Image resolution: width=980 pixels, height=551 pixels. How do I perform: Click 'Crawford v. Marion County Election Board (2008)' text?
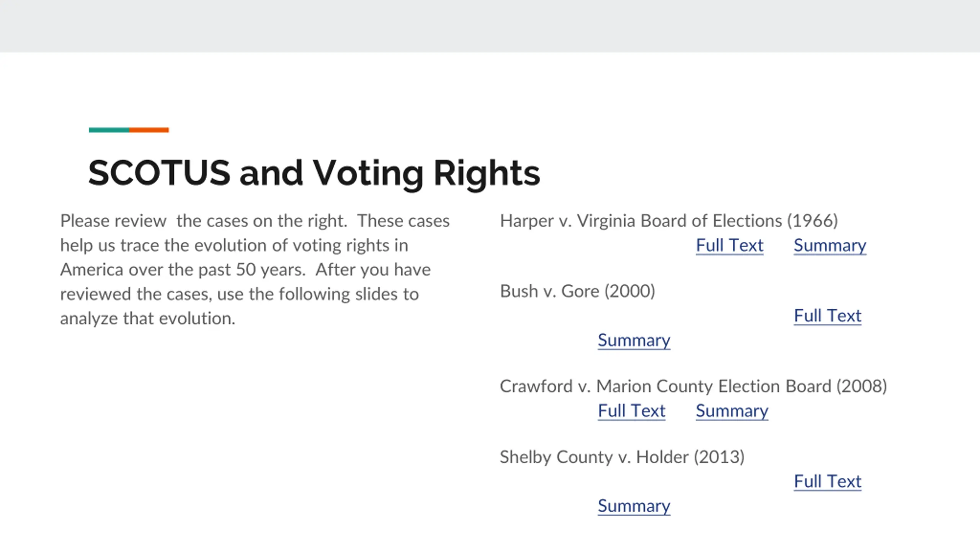693,386
